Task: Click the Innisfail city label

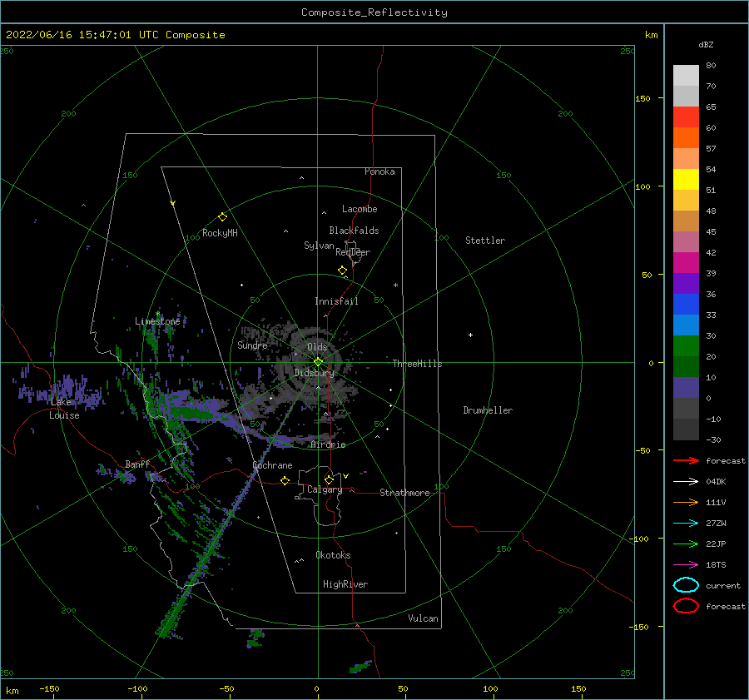Action: (x=336, y=301)
